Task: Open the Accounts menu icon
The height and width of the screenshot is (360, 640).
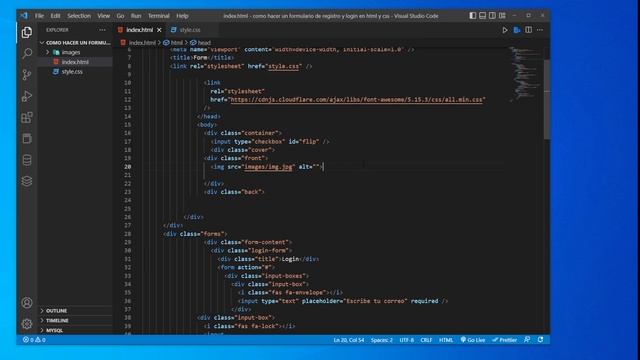Action: tap(27, 302)
